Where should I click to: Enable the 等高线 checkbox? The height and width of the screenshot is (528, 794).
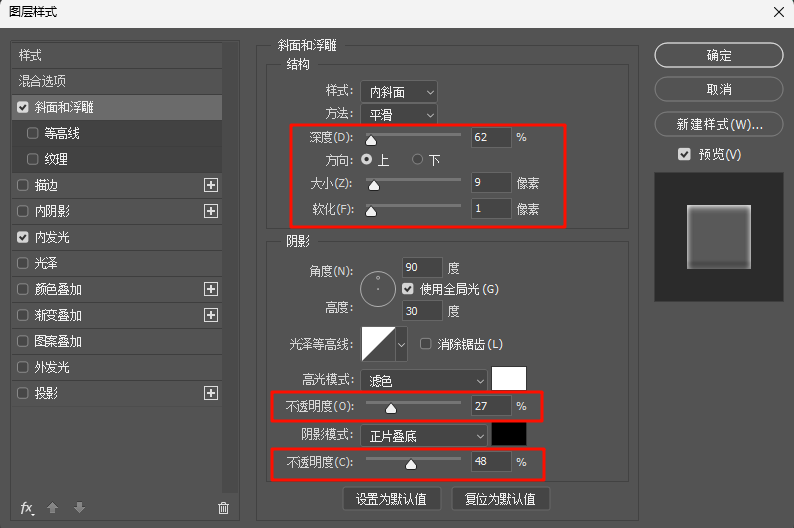coord(32,133)
